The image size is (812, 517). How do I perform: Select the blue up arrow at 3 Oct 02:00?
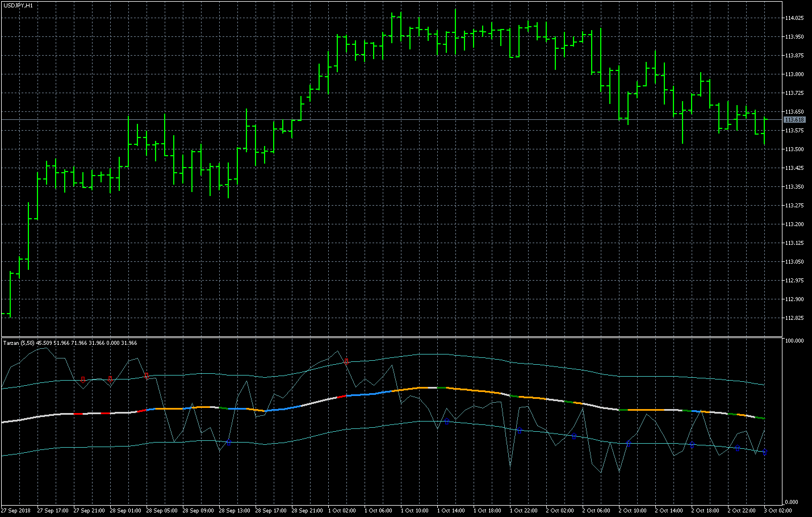click(764, 452)
